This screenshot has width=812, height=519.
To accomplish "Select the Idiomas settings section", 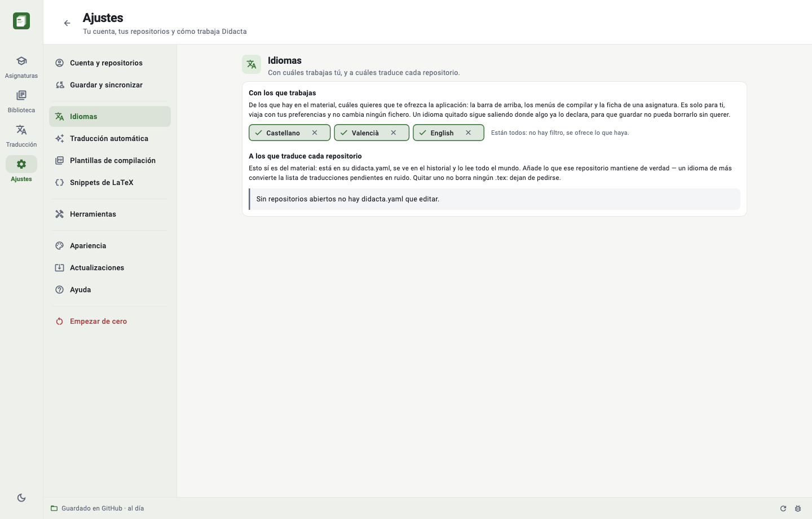I will click(110, 117).
